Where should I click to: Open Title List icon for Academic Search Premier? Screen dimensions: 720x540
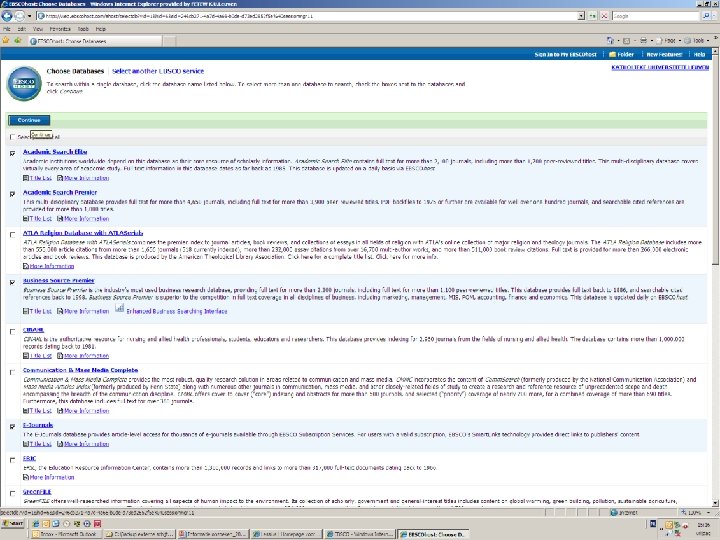[x=26, y=219]
